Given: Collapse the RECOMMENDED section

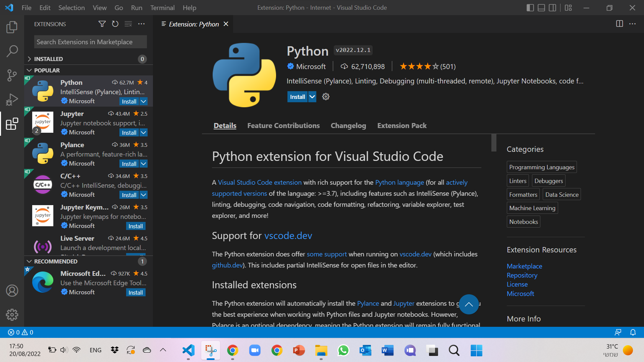Looking at the screenshot, I should [89, 261].
